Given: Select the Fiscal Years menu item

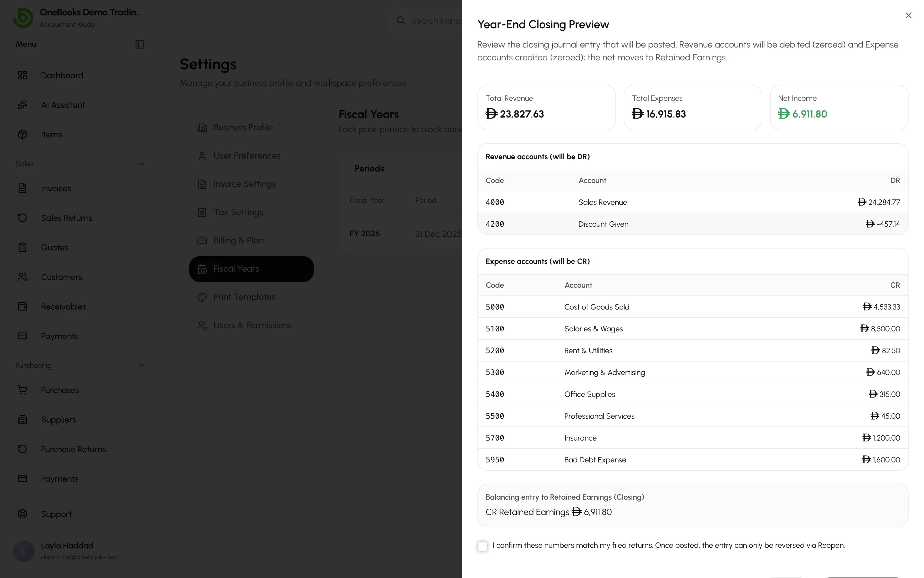Looking at the screenshot, I should click(251, 269).
